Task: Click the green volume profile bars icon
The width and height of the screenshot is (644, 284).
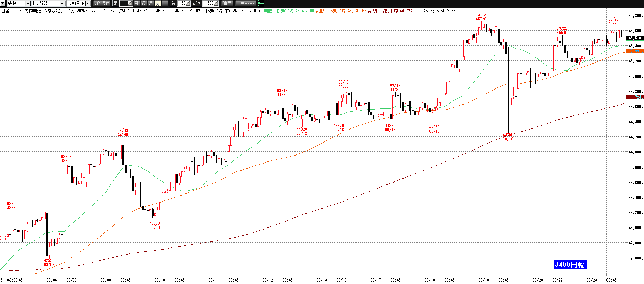Action: tap(260, 4)
